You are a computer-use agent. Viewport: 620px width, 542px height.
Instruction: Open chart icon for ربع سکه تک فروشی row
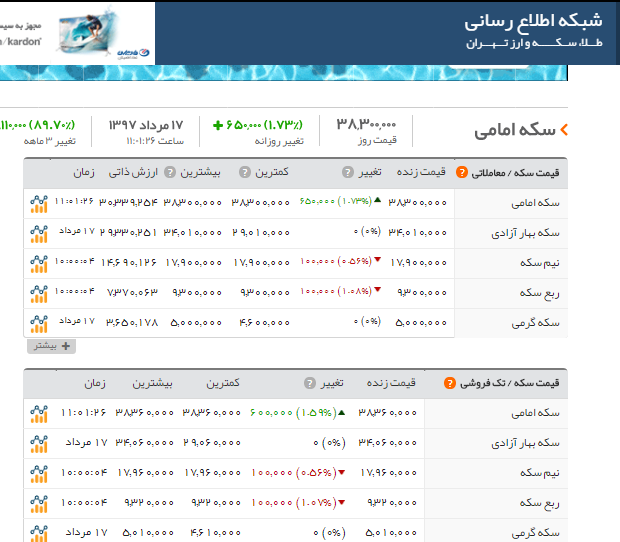click(x=39, y=504)
